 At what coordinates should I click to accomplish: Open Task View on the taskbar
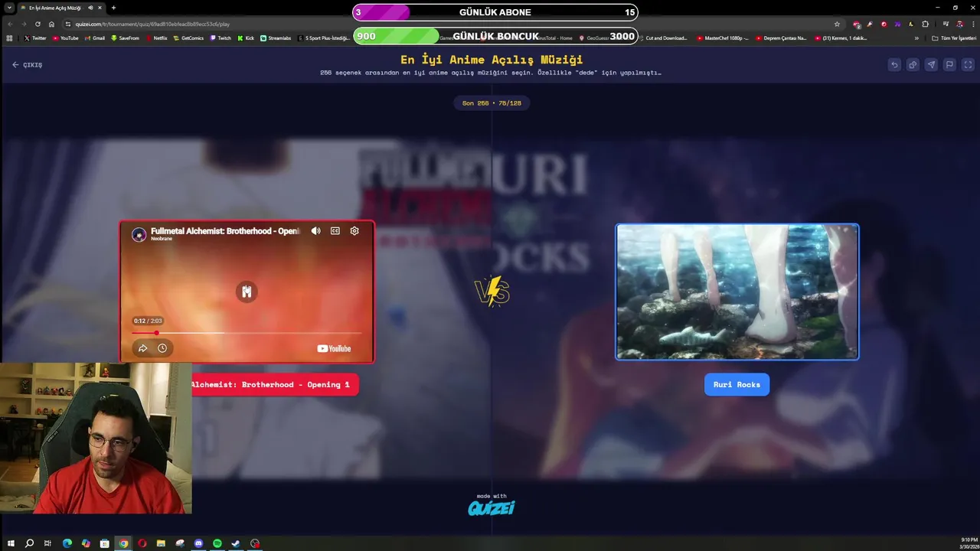pos(47,543)
